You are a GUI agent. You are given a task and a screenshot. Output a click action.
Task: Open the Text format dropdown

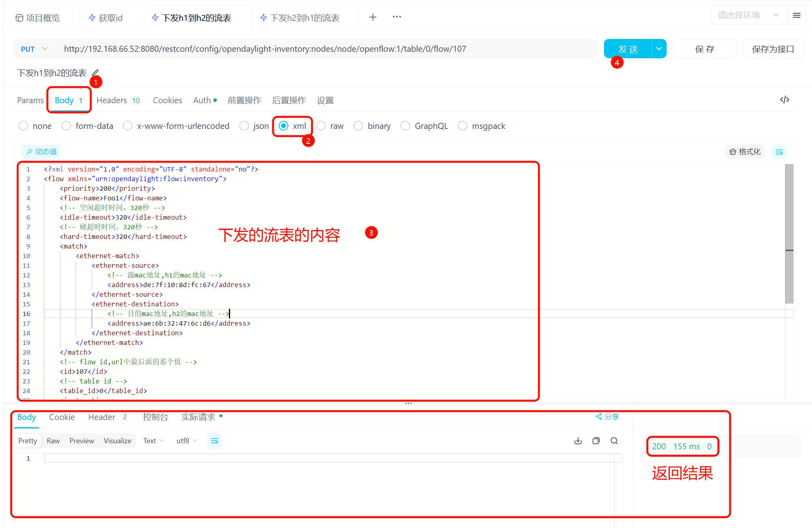(x=153, y=441)
